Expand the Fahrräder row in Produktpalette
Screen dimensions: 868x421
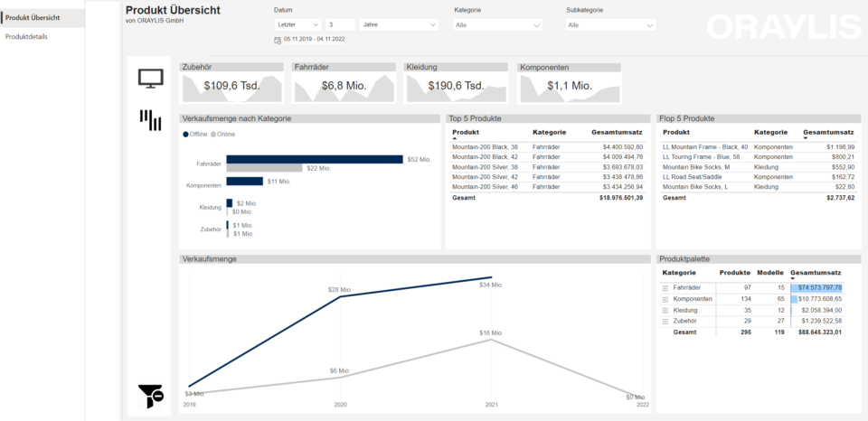(665, 288)
